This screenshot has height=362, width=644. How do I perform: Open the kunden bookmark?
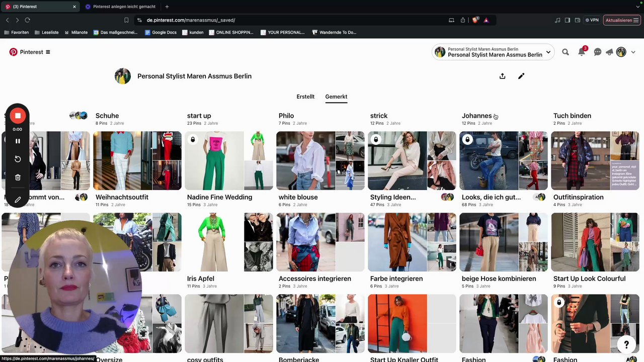(x=193, y=32)
